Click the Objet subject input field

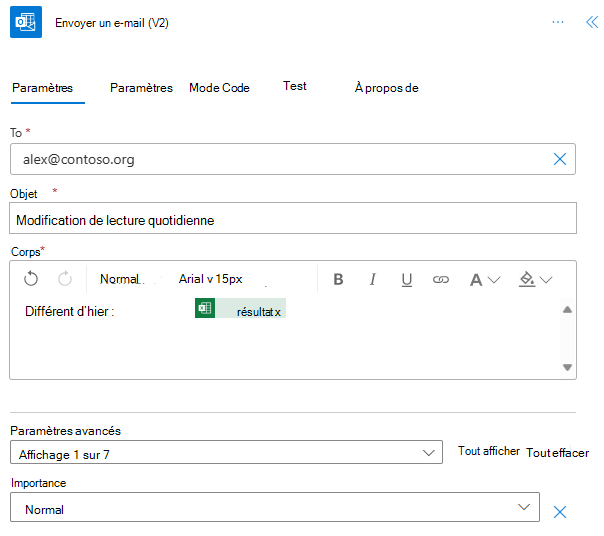pos(293,218)
